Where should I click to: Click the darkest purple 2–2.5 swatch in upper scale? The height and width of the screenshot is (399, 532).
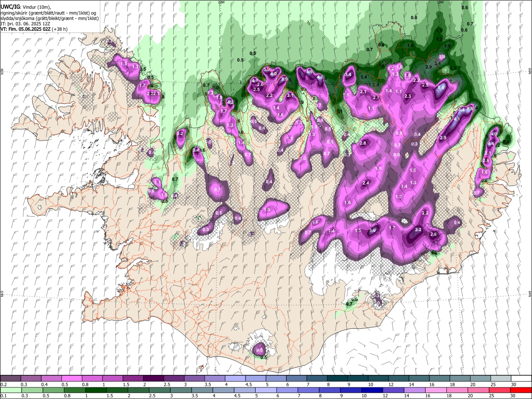pos(153,378)
